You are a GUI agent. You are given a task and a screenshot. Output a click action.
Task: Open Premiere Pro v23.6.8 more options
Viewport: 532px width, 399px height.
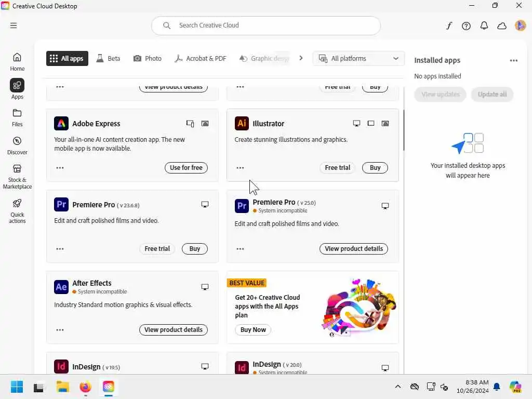point(60,249)
